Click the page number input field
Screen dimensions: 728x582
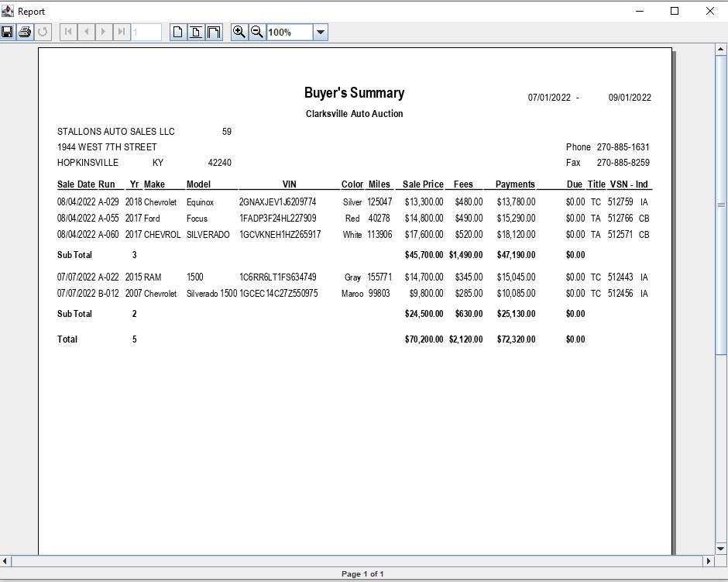[x=146, y=32]
